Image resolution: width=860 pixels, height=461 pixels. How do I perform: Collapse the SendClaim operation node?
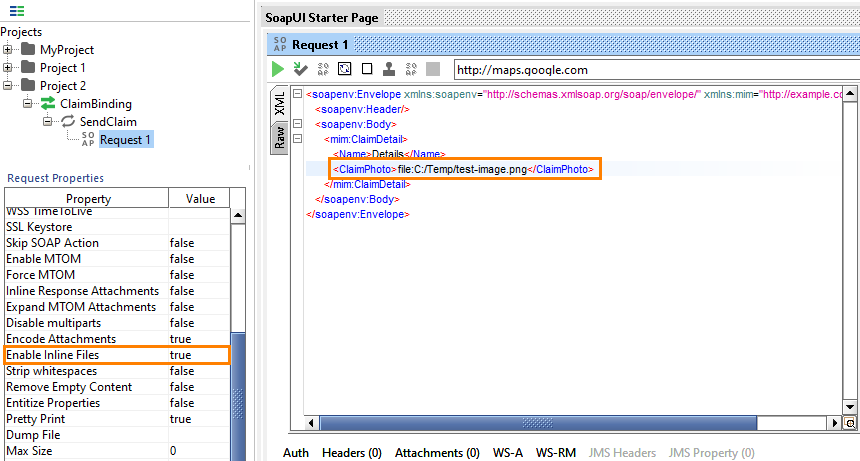tap(48, 121)
